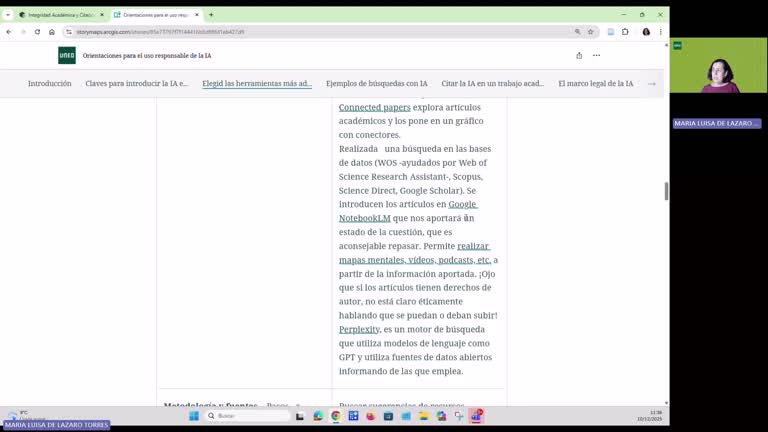The image size is (768, 432).
Task: Open the Connected papers link
Action: [x=375, y=107]
